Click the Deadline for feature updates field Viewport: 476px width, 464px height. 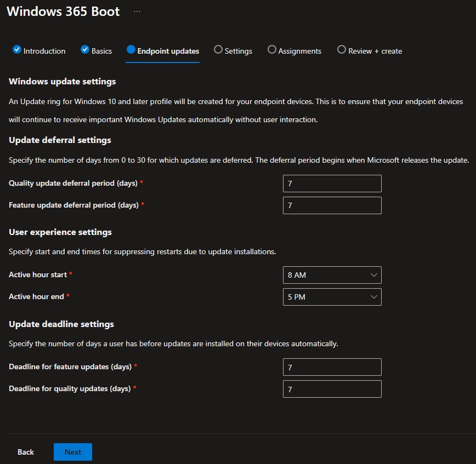click(332, 367)
